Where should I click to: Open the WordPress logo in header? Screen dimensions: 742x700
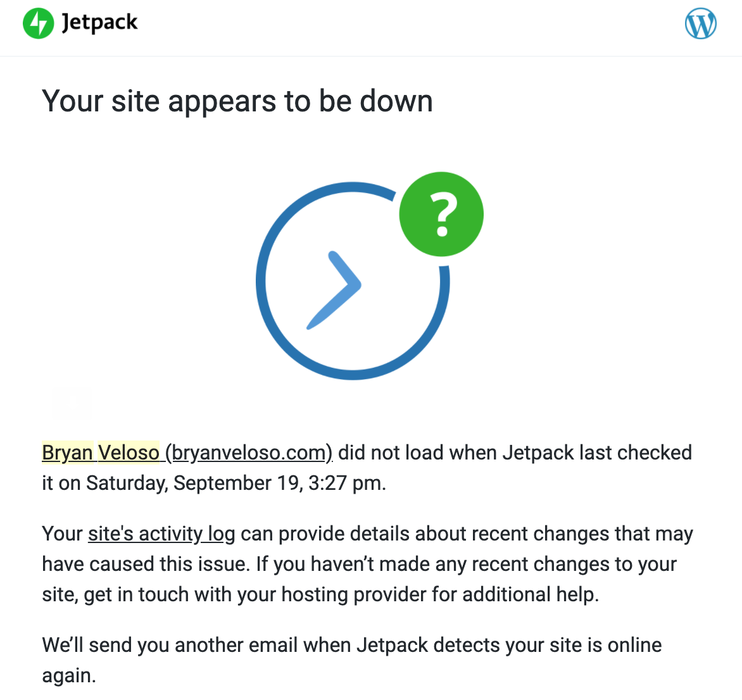pos(700,23)
